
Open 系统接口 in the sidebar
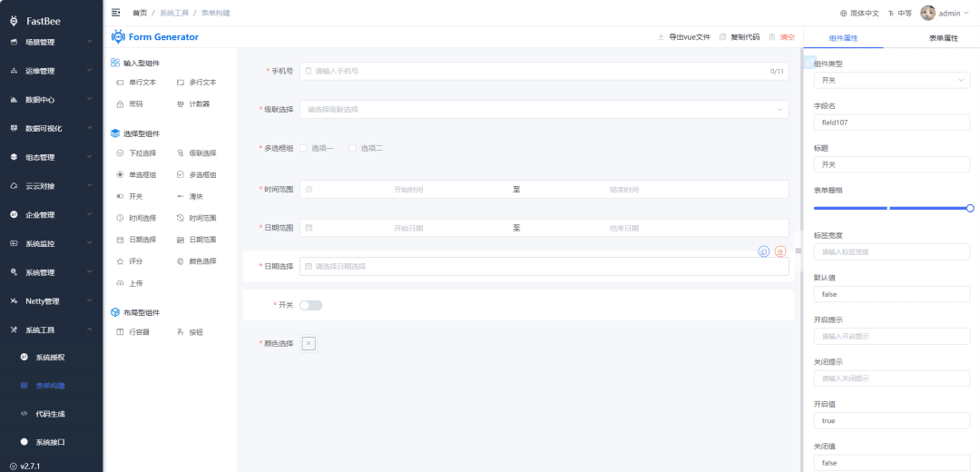click(51, 442)
